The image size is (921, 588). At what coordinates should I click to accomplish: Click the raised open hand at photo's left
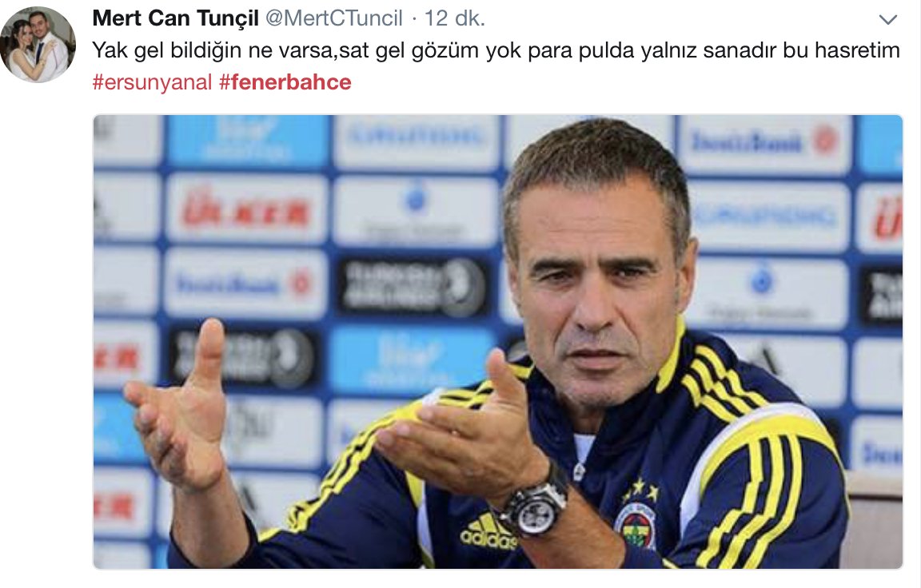coord(179,405)
